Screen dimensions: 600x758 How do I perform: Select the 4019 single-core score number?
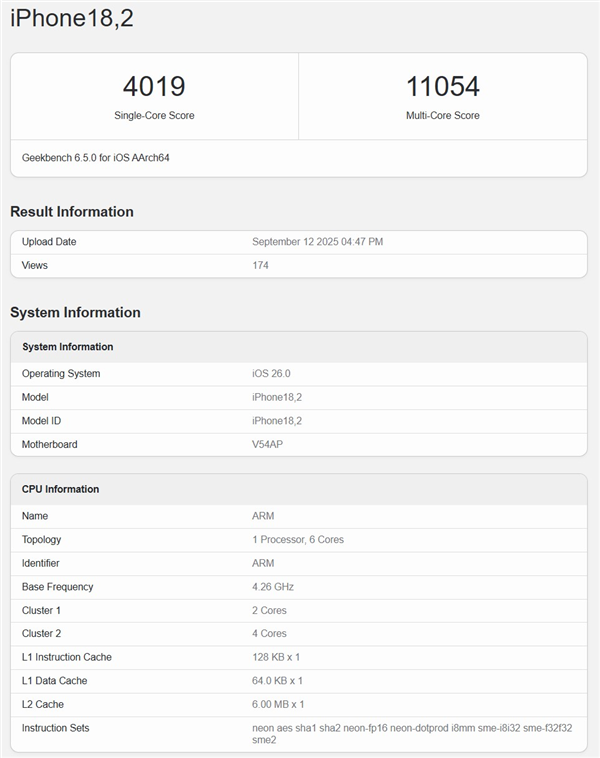[x=154, y=86]
